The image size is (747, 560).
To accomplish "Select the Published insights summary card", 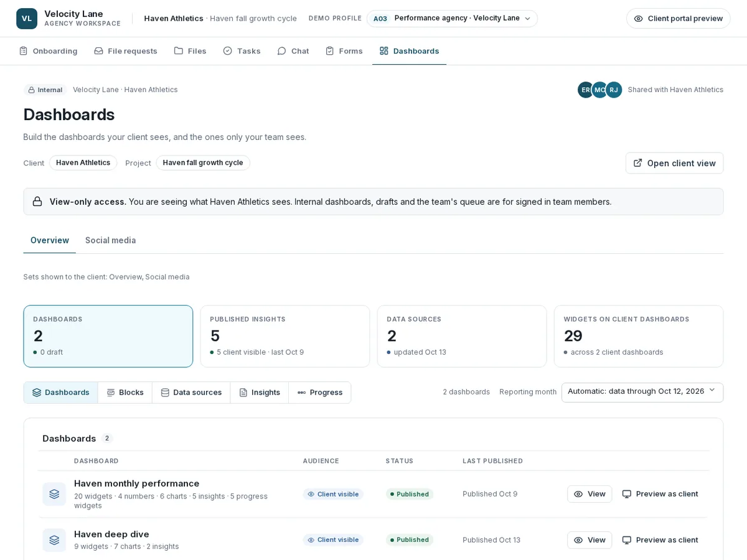I will click(285, 336).
